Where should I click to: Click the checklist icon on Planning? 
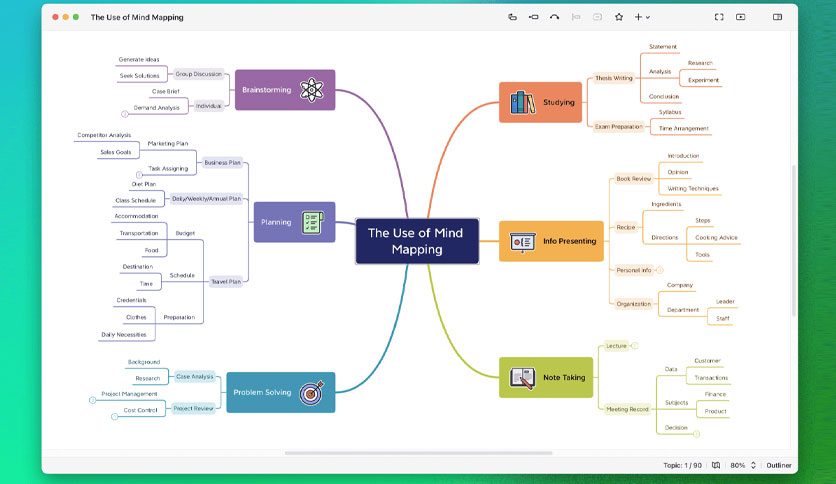coord(313,222)
